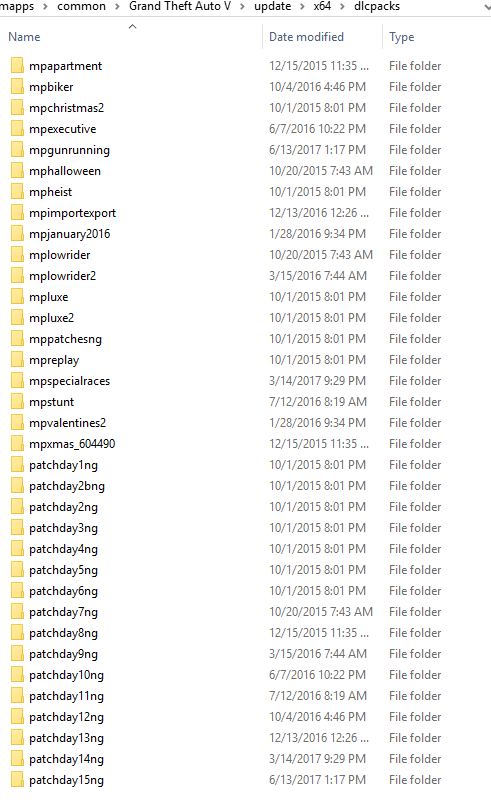Screen dimensions: 491x802
Task: Select the patchday1ng folder icon
Action: 17,465
